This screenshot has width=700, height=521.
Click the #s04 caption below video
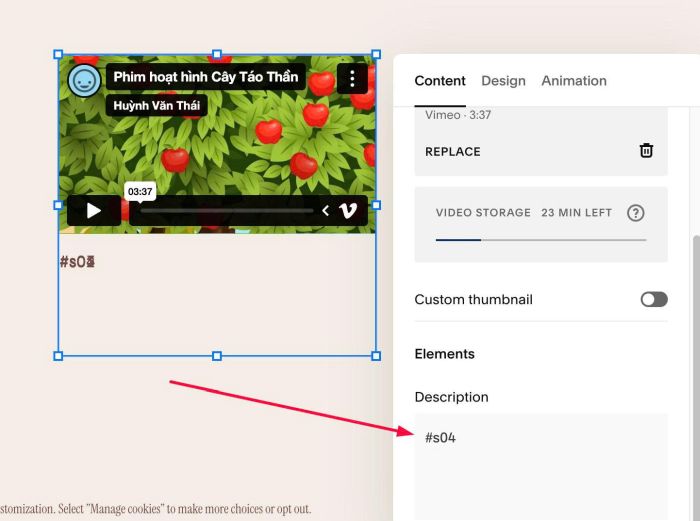click(x=77, y=262)
